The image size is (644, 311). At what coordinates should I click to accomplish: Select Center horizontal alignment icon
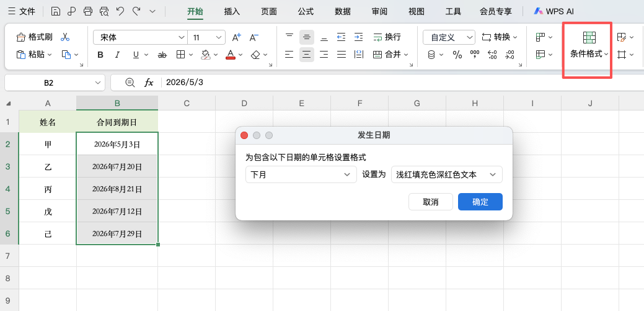306,54
